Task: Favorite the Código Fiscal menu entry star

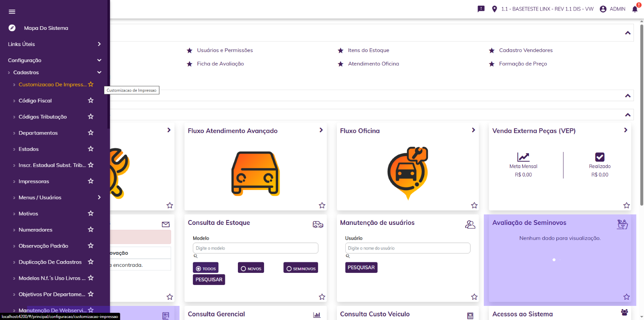Action: tap(91, 100)
